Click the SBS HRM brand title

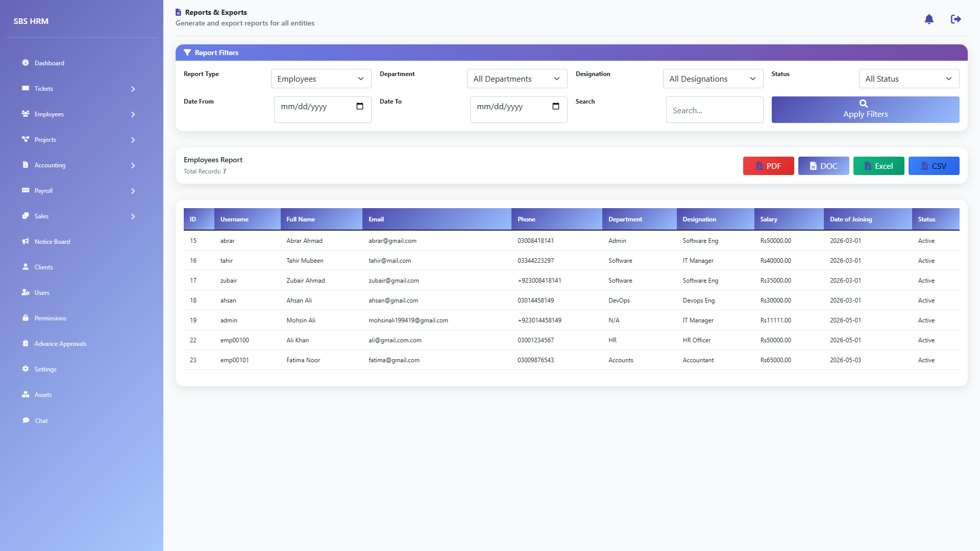point(31,21)
